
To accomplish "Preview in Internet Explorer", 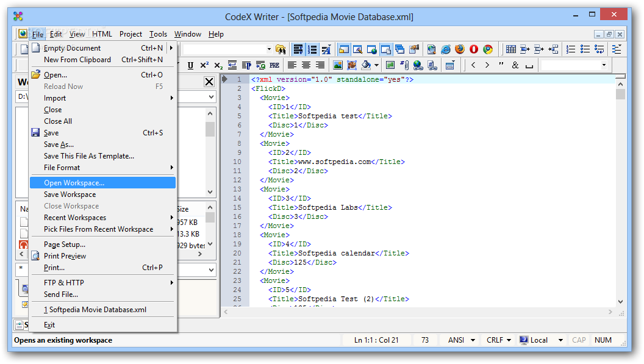I will click(x=446, y=50).
